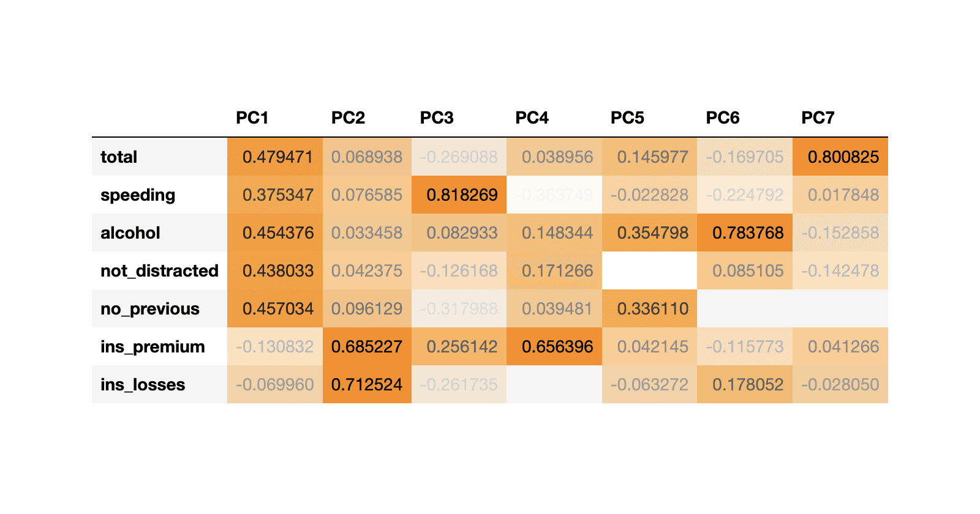This screenshot has width=980, height=514.
Task: Click the 'alcohol' row label
Action: (130, 233)
